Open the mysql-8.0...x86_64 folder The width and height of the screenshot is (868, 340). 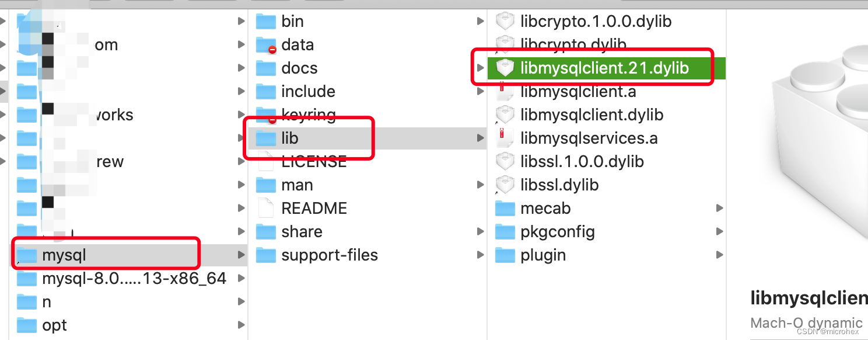pos(133,279)
